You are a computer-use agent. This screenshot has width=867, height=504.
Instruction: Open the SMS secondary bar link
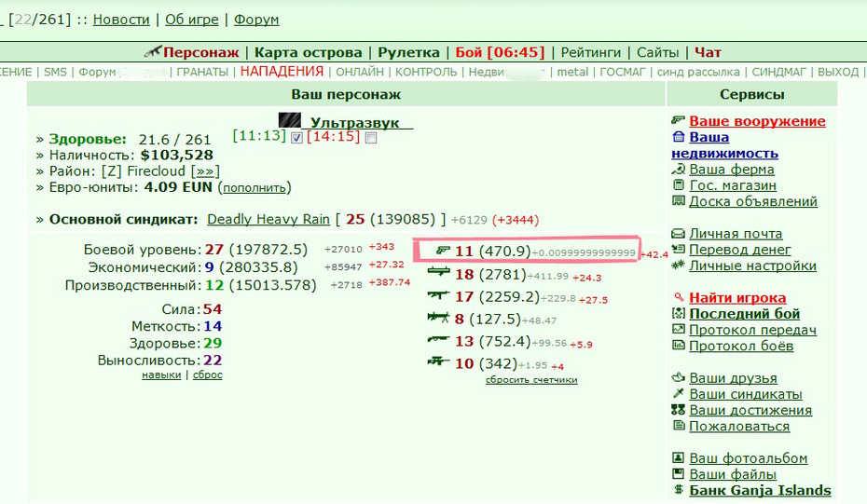click(55, 72)
